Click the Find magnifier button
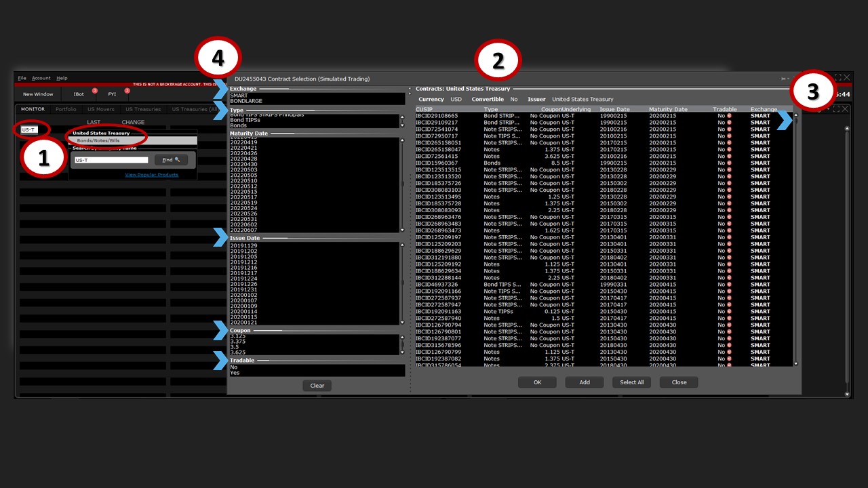This screenshot has width=868, height=488. pos(171,160)
